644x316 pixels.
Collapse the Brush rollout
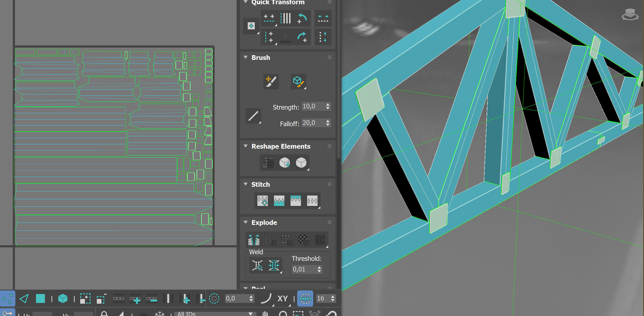(x=246, y=57)
